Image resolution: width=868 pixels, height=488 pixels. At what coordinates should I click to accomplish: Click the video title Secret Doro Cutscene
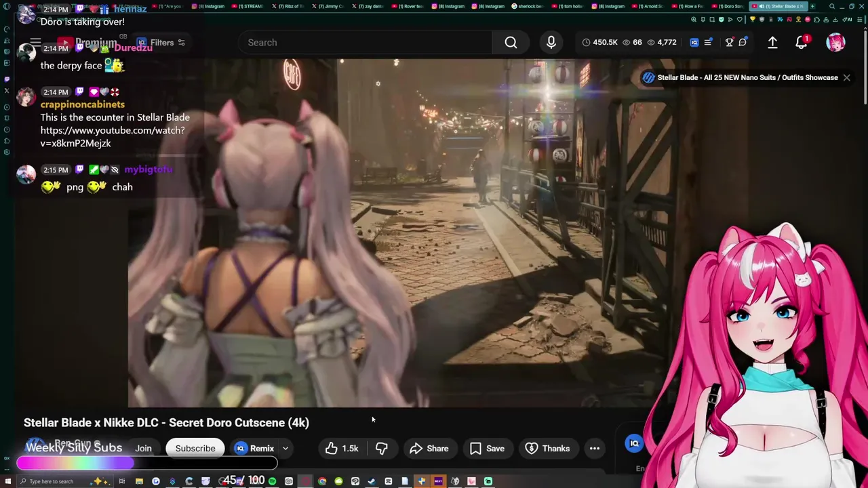coord(166,422)
